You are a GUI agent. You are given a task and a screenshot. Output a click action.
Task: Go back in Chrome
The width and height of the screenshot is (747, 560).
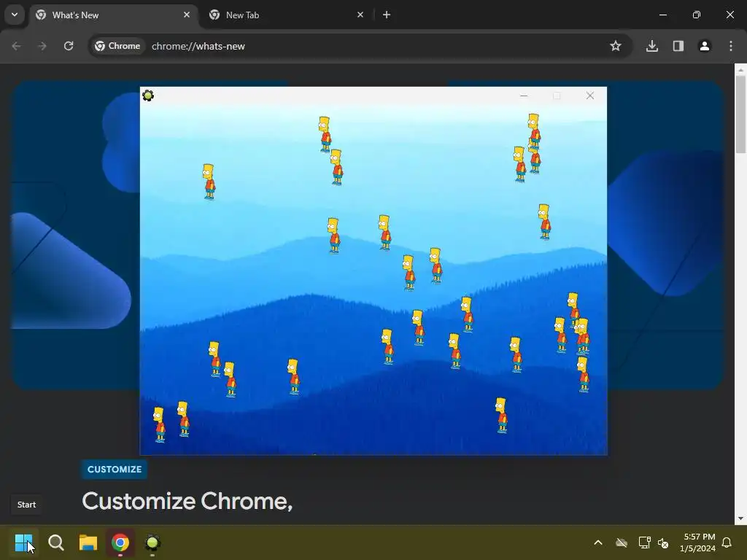(16, 46)
